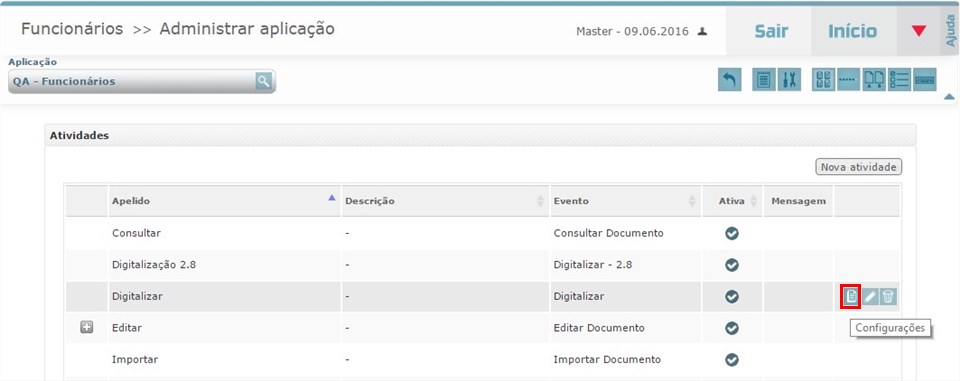Open the screwdriver and wrench tools icon
Screen dimensions: 960x381
(x=789, y=80)
